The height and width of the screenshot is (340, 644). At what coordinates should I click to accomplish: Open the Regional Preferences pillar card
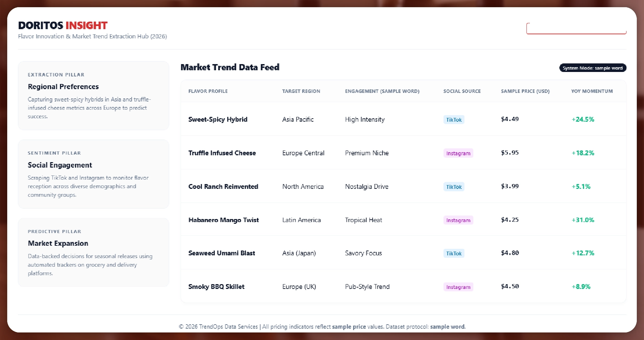point(93,96)
